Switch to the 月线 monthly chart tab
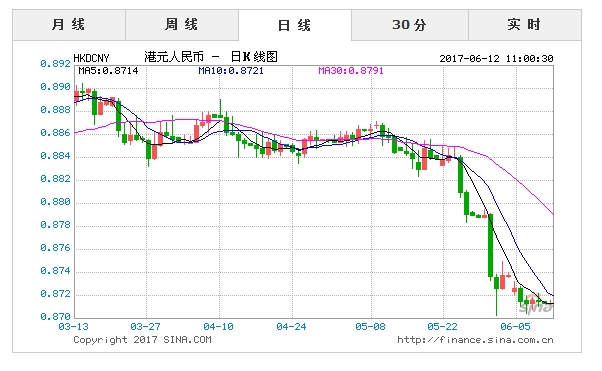The height and width of the screenshot is (371, 602). point(69,25)
